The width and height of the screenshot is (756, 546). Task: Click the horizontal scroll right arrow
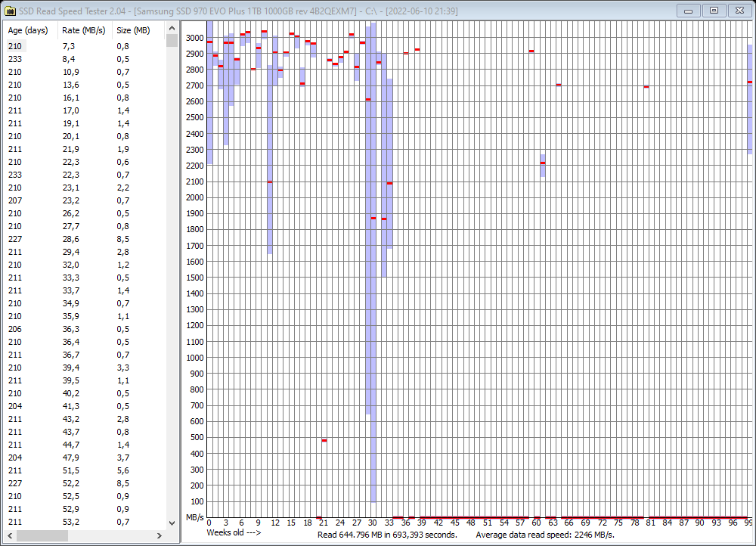pyautogui.click(x=160, y=535)
